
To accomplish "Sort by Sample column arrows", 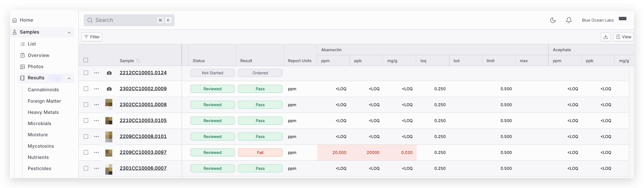I will click(x=138, y=61).
